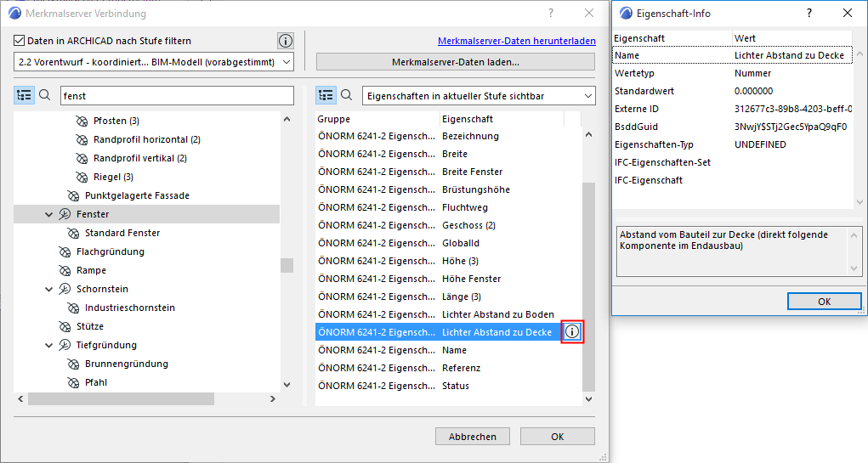This screenshot has width=868, height=463.
Task: Open info icon next to filter checkbox
Action: (x=285, y=41)
